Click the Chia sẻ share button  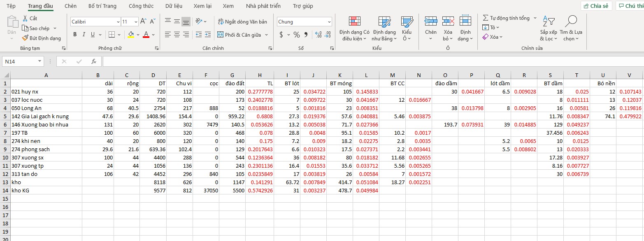pos(596,6)
